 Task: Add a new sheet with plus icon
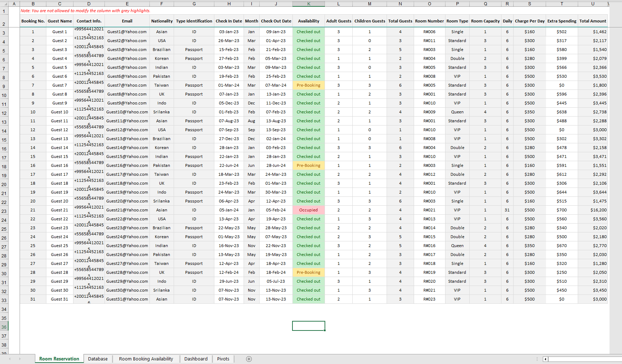(249, 359)
